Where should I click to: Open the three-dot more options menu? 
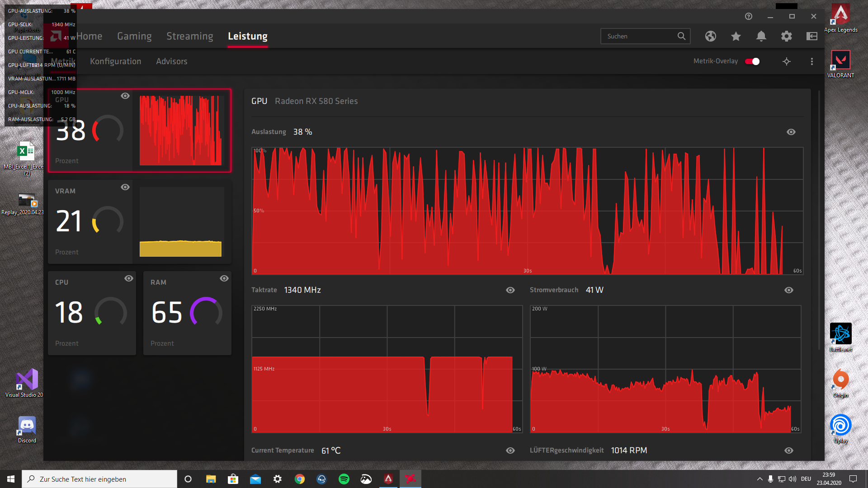click(x=812, y=61)
